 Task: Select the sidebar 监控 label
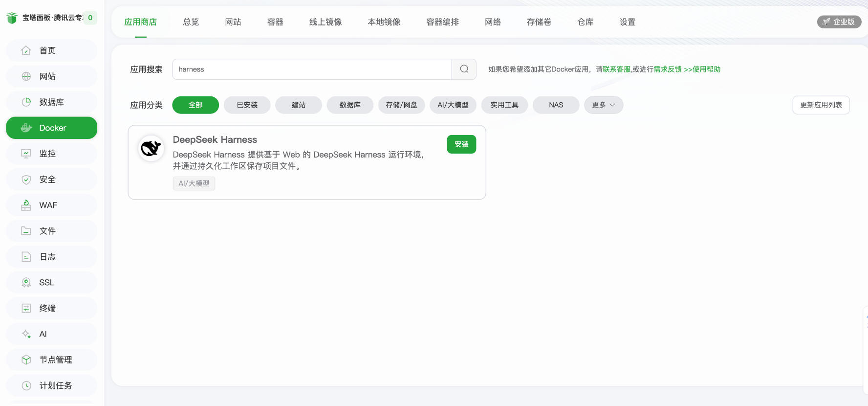(x=47, y=154)
